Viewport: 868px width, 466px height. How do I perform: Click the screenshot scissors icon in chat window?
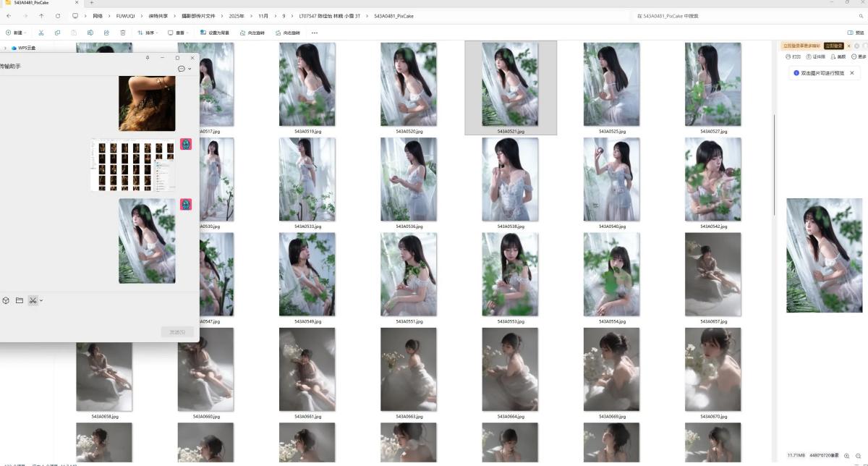coord(33,300)
